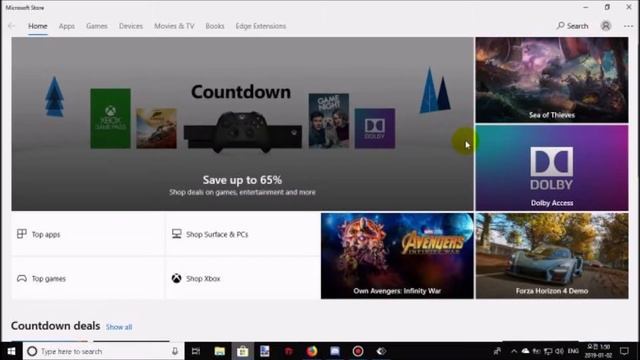
Task: Open the Sea of Thieves tile
Action: coord(552,80)
